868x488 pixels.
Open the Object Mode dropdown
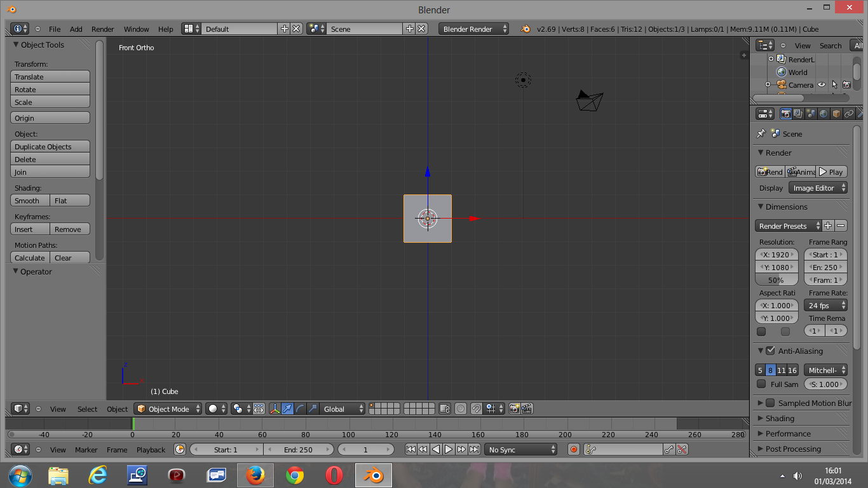(168, 409)
